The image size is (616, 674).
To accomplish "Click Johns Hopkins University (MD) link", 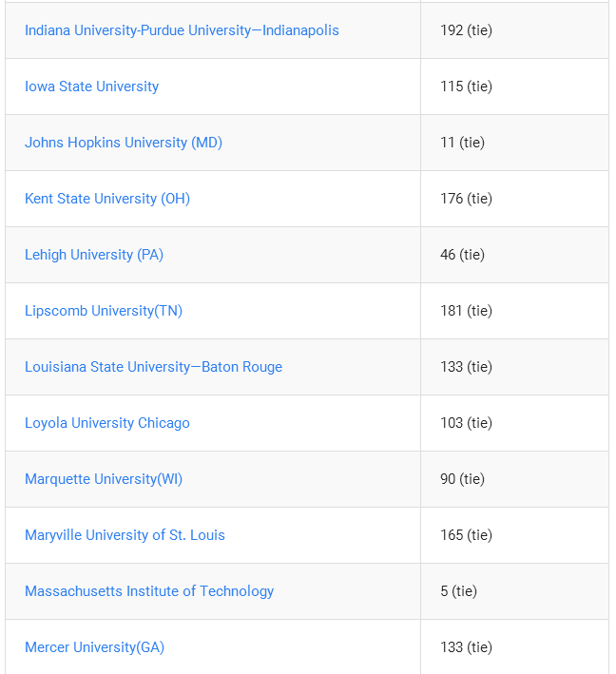I will coord(124,143).
